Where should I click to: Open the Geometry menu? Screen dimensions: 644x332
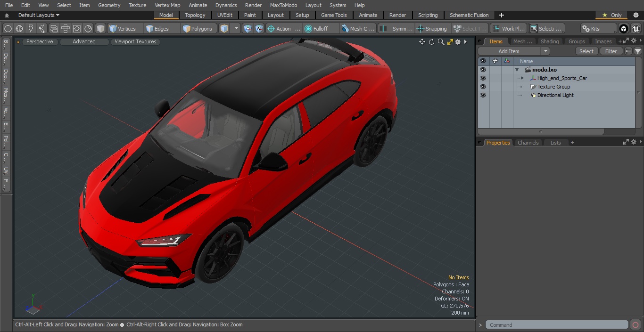(x=109, y=5)
